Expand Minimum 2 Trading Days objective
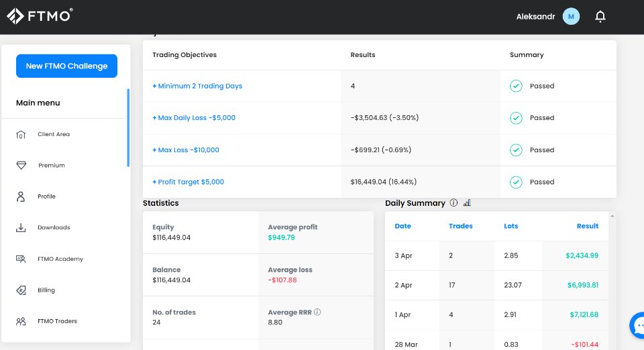The height and width of the screenshot is (350, 644). click(x=197, y=86)
